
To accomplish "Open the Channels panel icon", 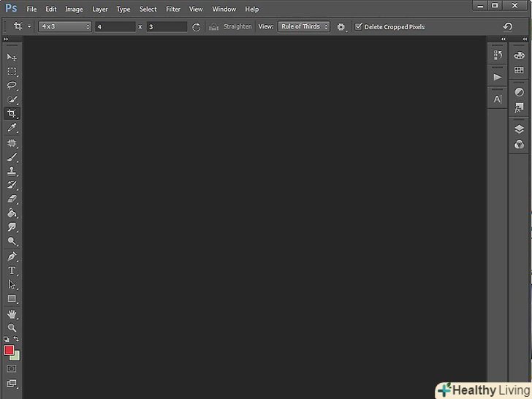I will coord(519,145).
